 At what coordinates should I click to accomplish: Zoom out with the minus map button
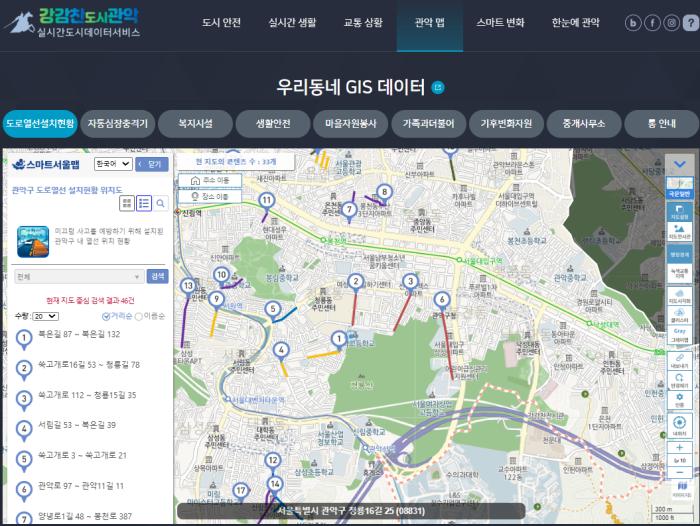tap(679, 472)
